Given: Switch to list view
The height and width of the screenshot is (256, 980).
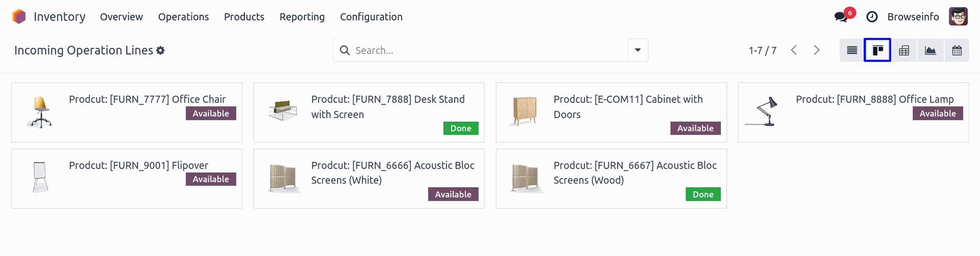Looking at the screenshot, I should coord(852,50).
